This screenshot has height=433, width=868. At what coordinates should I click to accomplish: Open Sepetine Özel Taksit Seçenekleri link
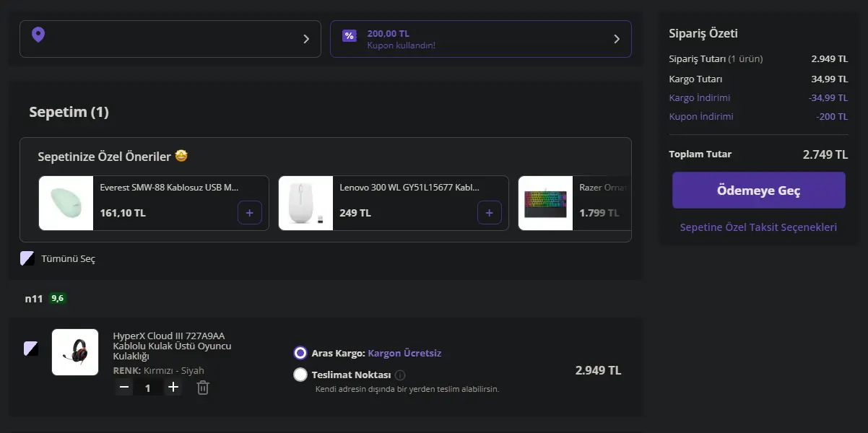pyautogui.click(x=758, y=227)
